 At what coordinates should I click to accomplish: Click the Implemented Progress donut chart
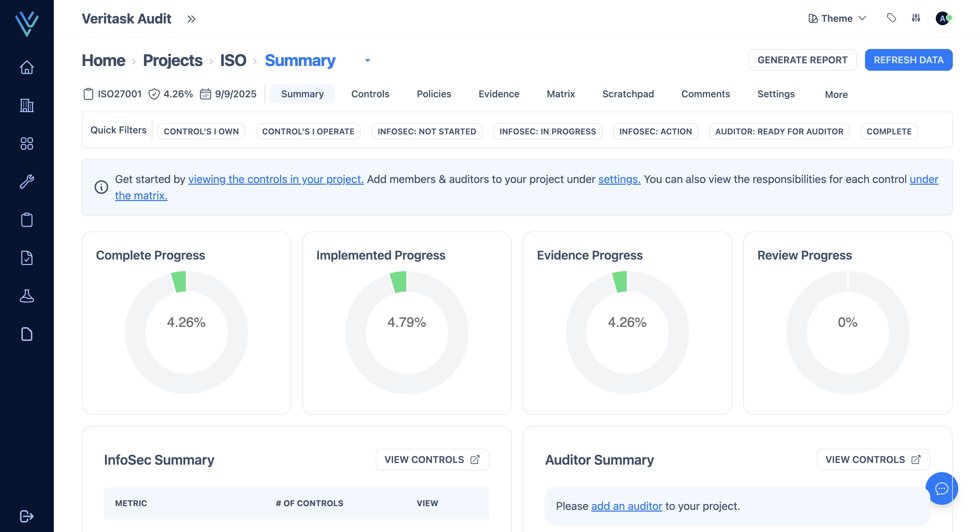(x=407, y=332)
